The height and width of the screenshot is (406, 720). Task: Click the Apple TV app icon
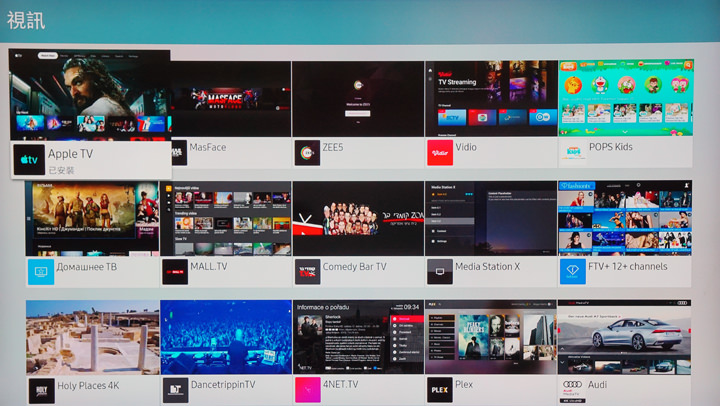[30, 159]
